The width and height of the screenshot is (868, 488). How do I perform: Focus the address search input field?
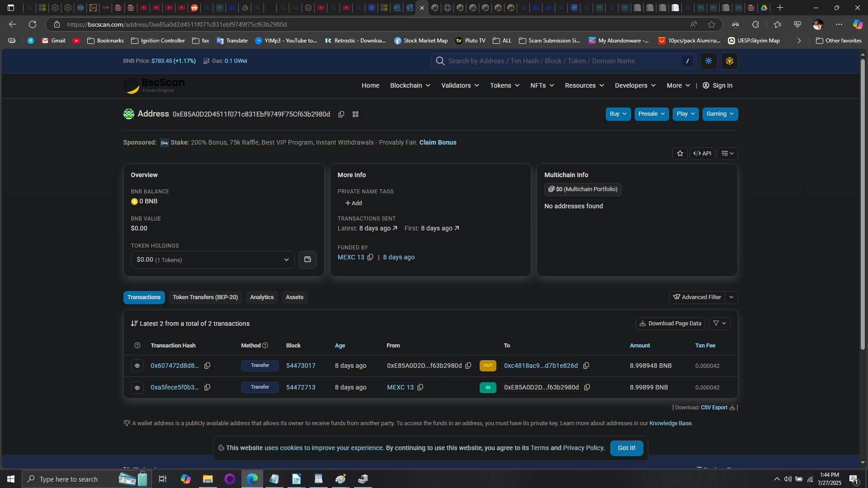(561, 61)
